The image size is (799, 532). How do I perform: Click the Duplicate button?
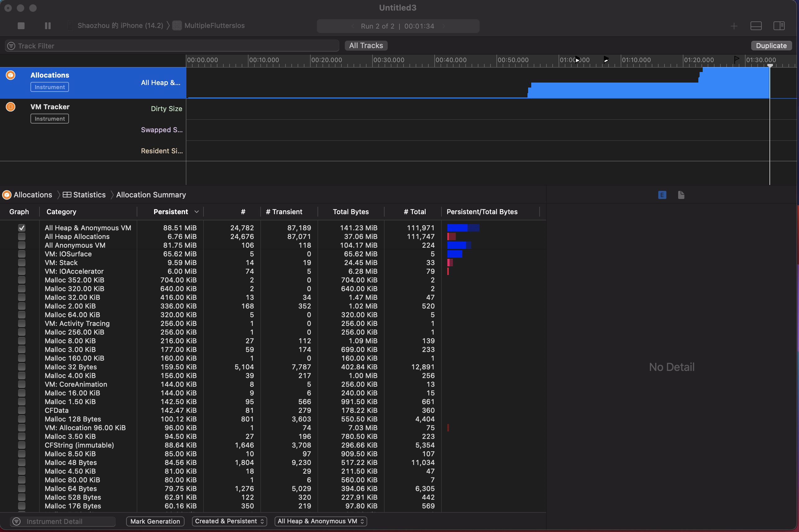771,45
